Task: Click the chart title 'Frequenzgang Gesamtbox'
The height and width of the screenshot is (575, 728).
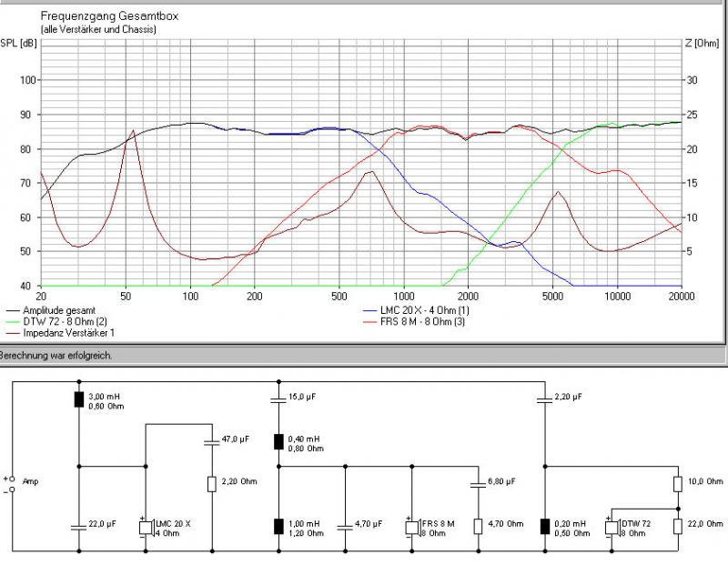Action: (109, 15)
